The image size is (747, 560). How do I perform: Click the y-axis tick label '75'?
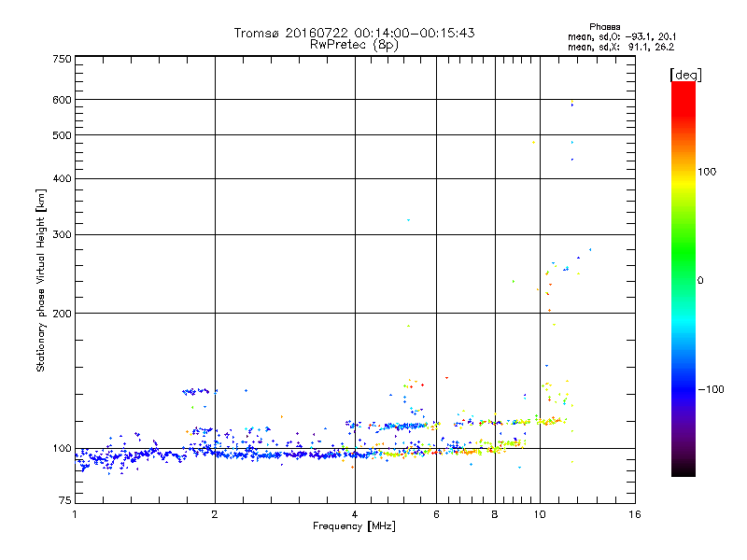65,500
